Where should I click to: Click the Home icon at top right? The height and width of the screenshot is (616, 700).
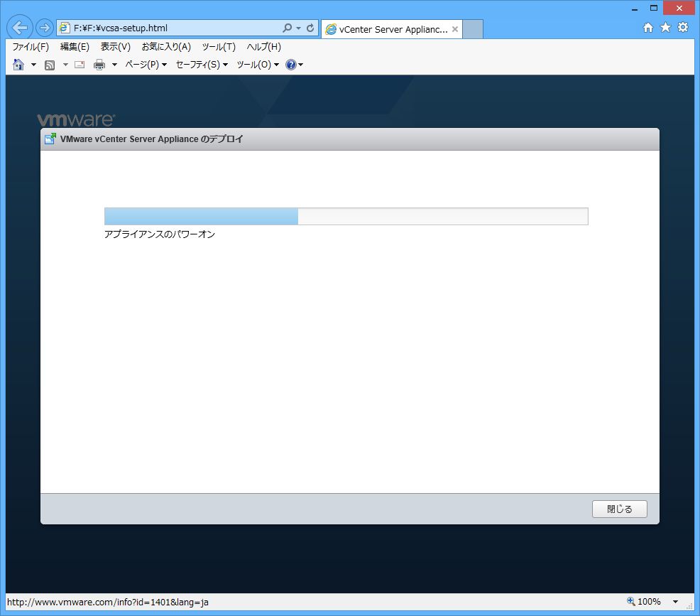[x=647, y=28]
